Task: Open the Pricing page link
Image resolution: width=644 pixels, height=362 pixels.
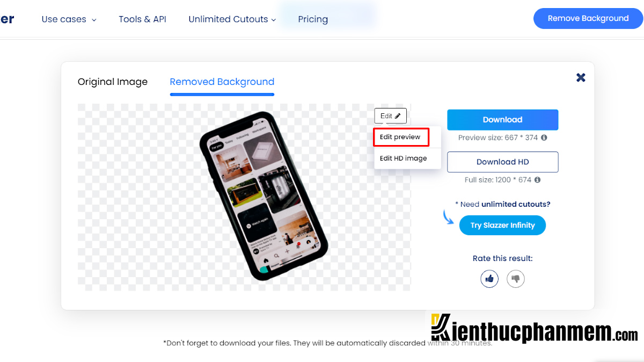Action: [313, 19]
